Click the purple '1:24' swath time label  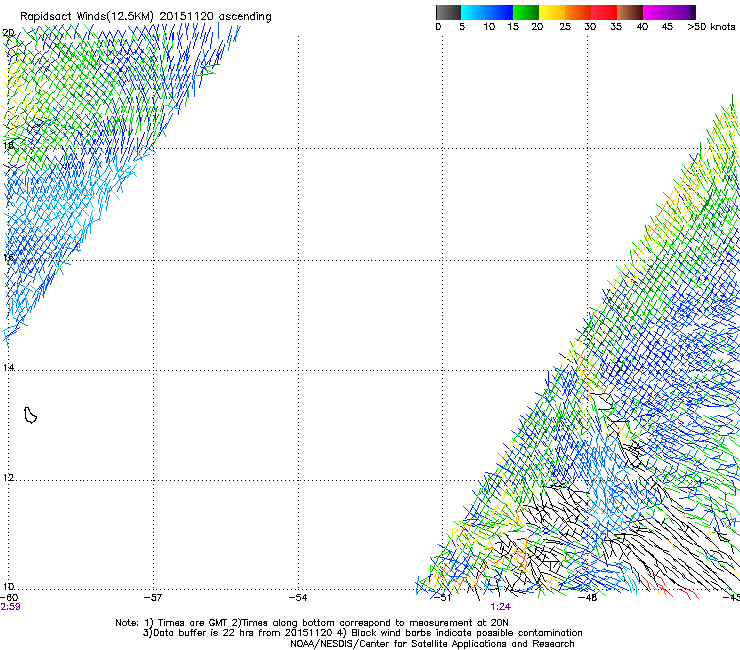[x=500, y=607]
